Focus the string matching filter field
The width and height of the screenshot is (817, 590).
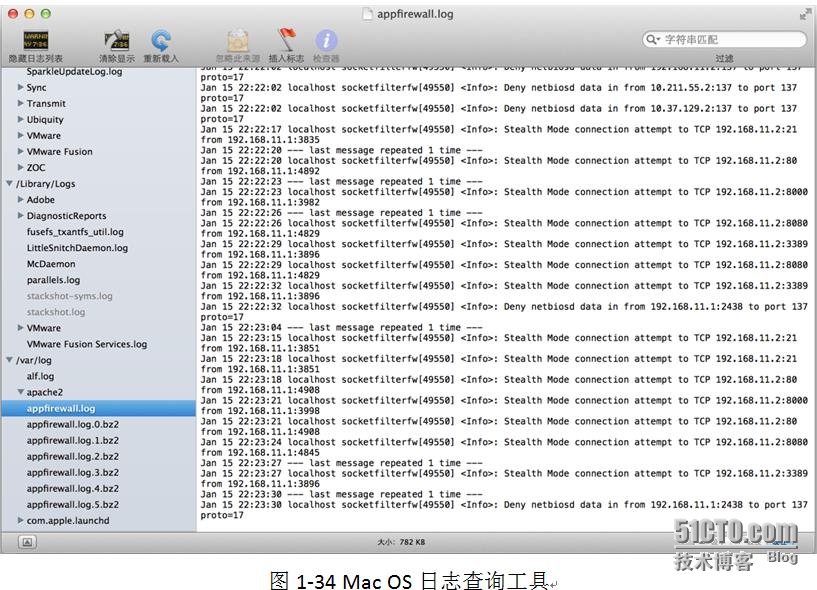pyautogui.click(x=724, y=39)
